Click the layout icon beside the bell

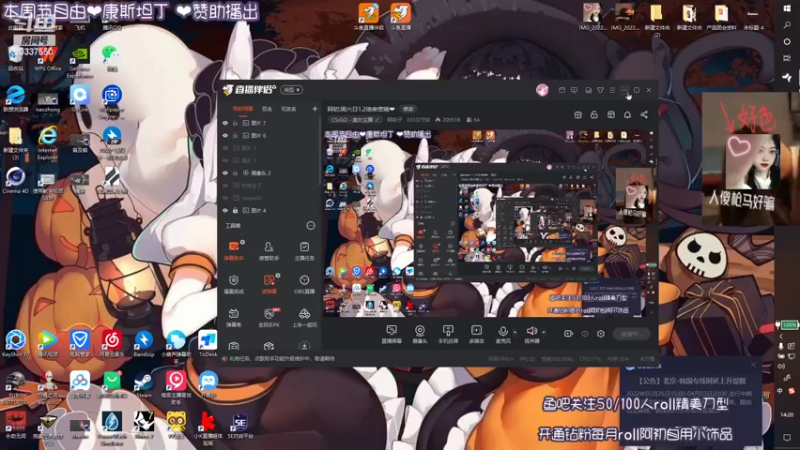[x=611, y=115]
